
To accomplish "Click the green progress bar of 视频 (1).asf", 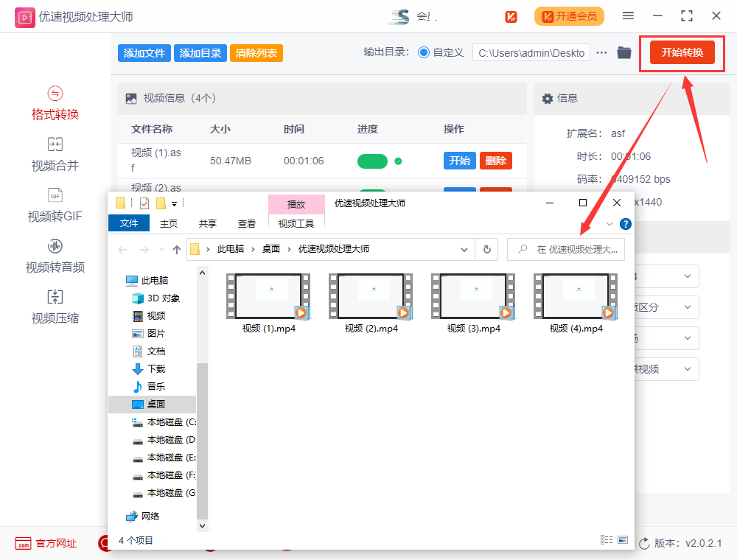I will pyautogui.click(x=372, y=161).
